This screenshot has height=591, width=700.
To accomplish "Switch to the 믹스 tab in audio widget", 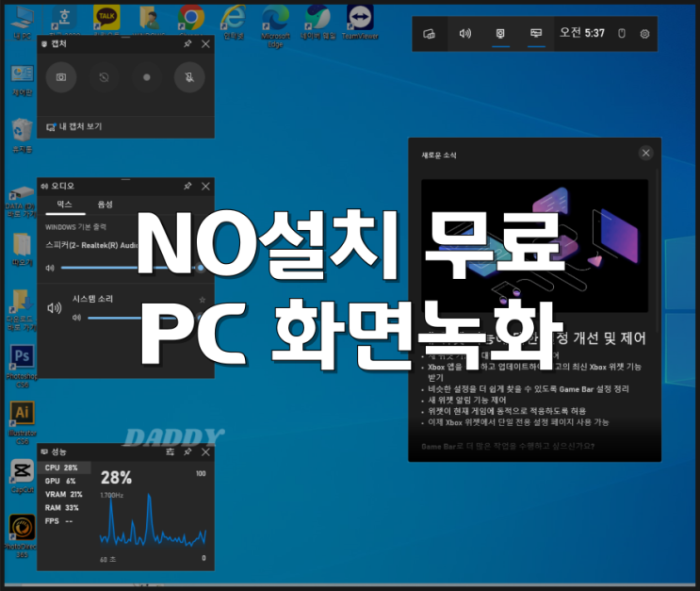I will point(64,205).
